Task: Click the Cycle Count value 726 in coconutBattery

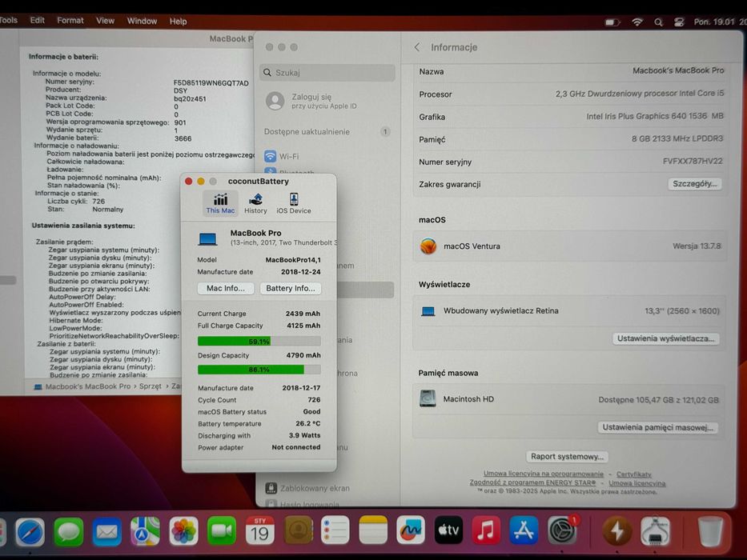Action: click(x=314, y=400)
